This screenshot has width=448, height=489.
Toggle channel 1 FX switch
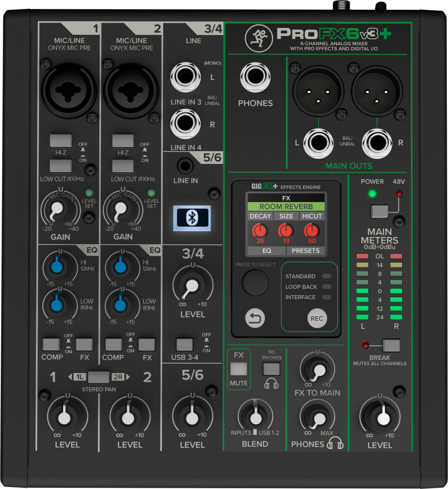tap(84, 344)
